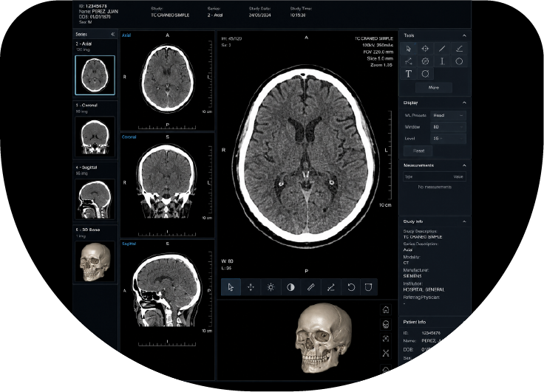Click the rotate/reset arrow in the viewport toolbar
This screenshot has width=544, height=392.
click(x=351, y=287)
